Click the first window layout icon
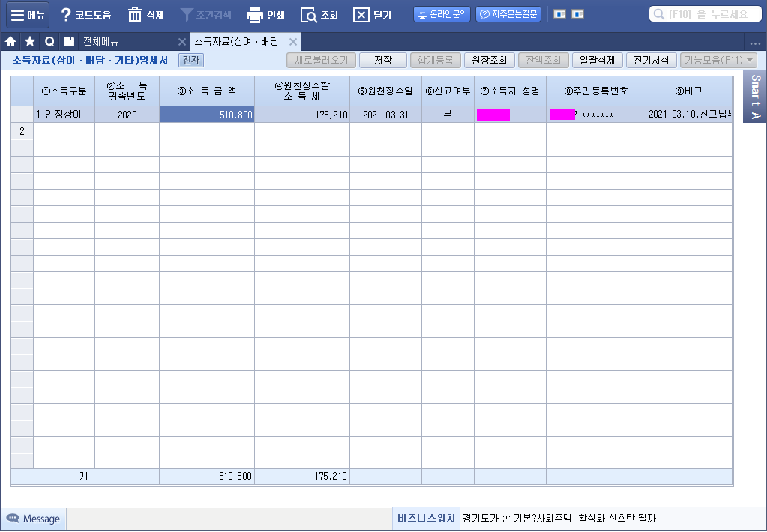The image size is (767, 532). (559, 15)
